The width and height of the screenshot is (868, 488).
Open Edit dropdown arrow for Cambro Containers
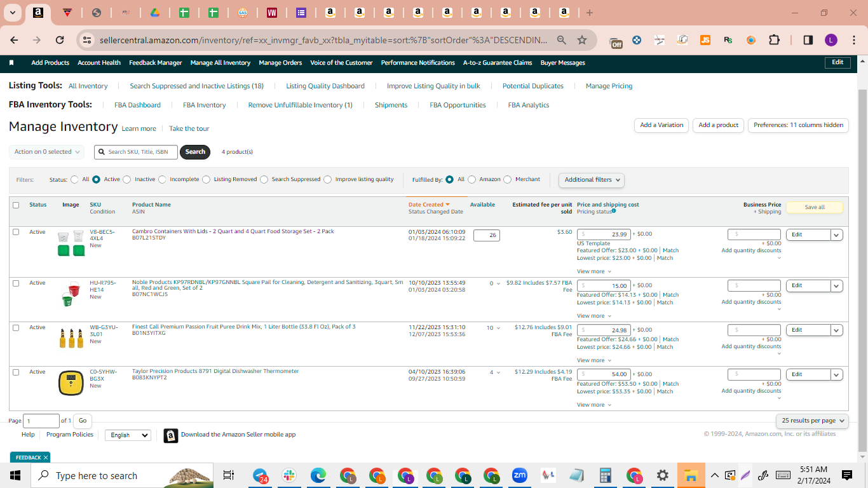click(x=837, y=234)
